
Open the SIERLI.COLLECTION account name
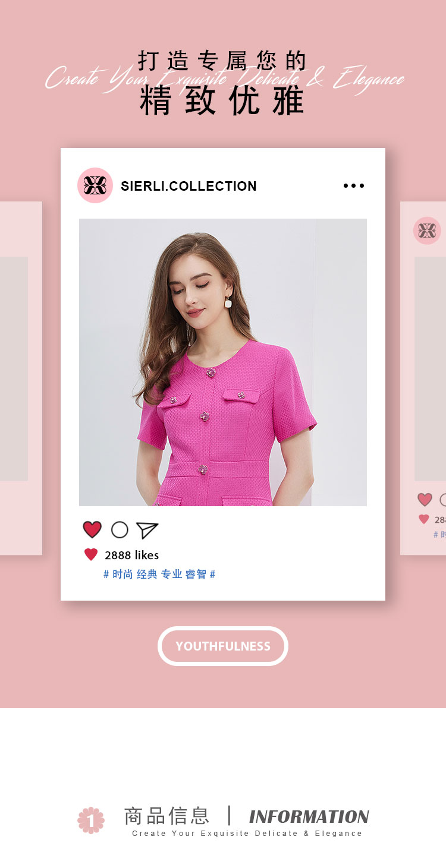[x=189, y=186]
